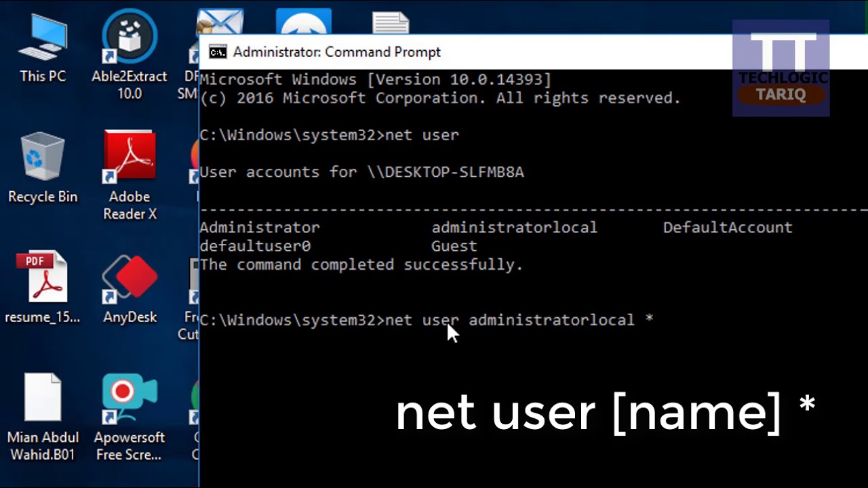This screenshot has height=488, width=868.
Task: Click the Microsoft Windows version line
Action: [x=376, y=79]
